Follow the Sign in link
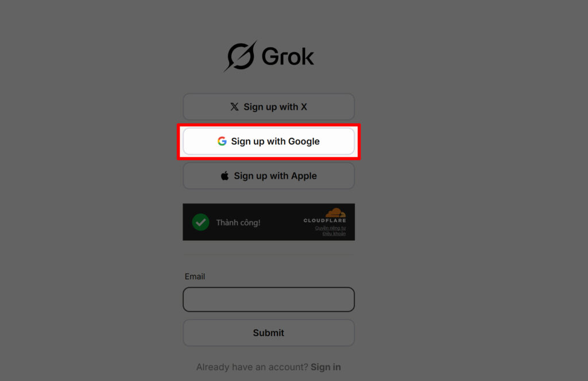The width and height of the screenshot is (588, 381). 326,367
